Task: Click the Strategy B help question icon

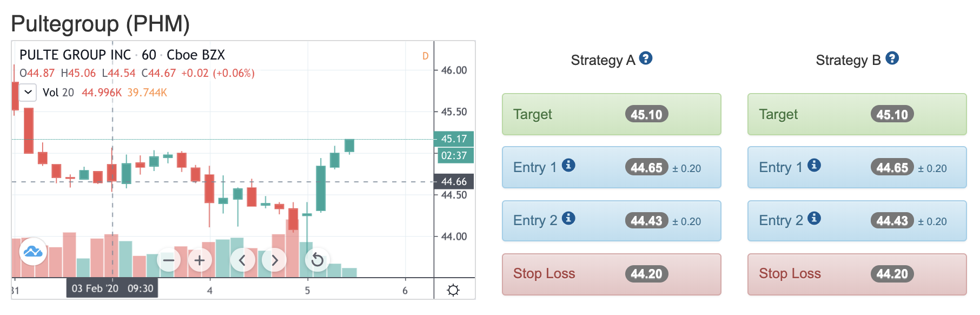Action: [892, 58]
